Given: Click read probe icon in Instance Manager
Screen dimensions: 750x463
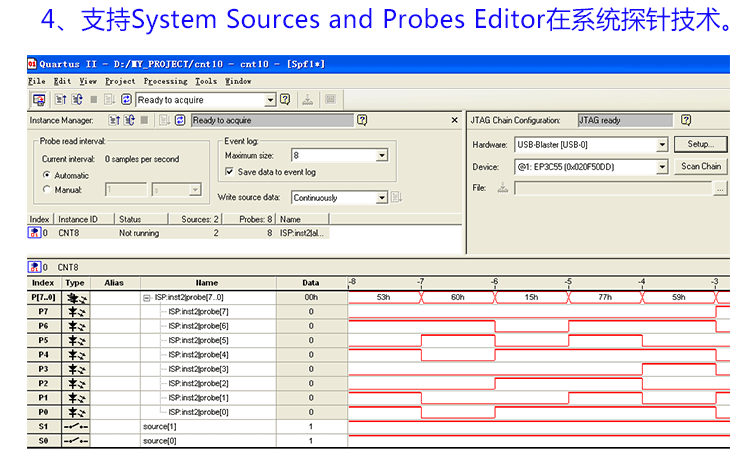Looking at the screenshot, I should (x=114, y=120).
